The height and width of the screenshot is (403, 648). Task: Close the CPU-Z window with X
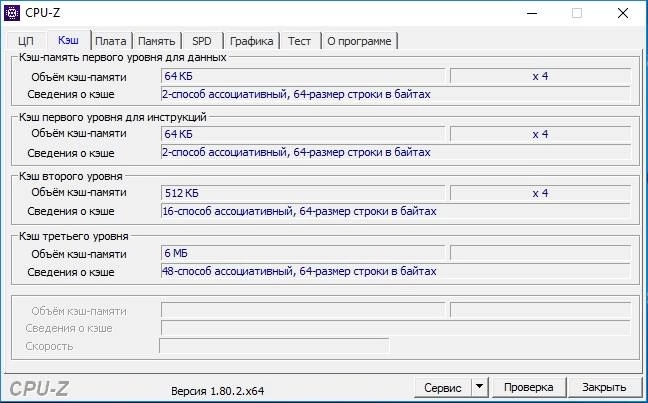coord(623,13)
